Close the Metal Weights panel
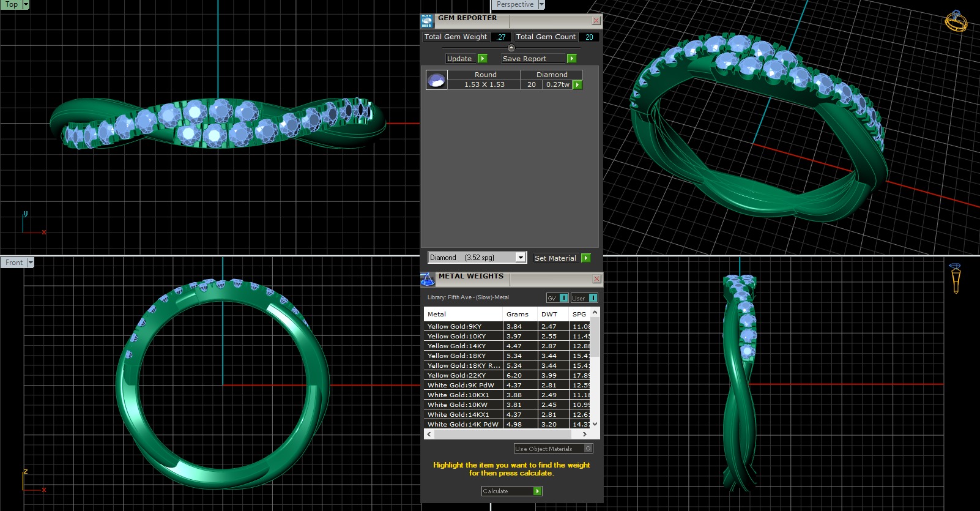Image resolution: width=980 pixels, height=511 pixels. pos(596,279)
